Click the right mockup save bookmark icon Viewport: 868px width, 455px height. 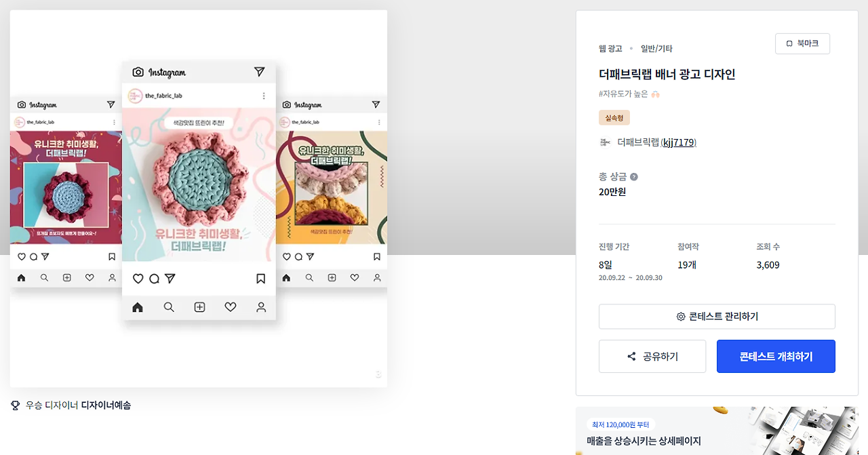click(377, 257)
